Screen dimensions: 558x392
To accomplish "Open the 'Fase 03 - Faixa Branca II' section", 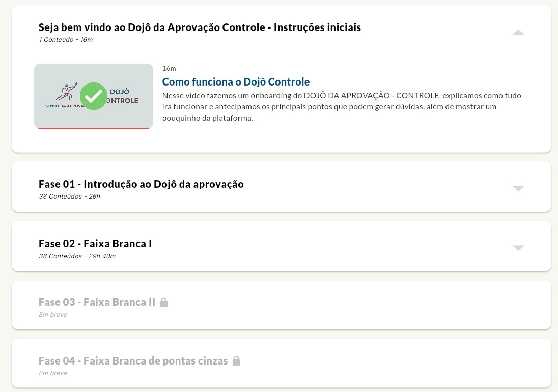I will click(97, 302).
